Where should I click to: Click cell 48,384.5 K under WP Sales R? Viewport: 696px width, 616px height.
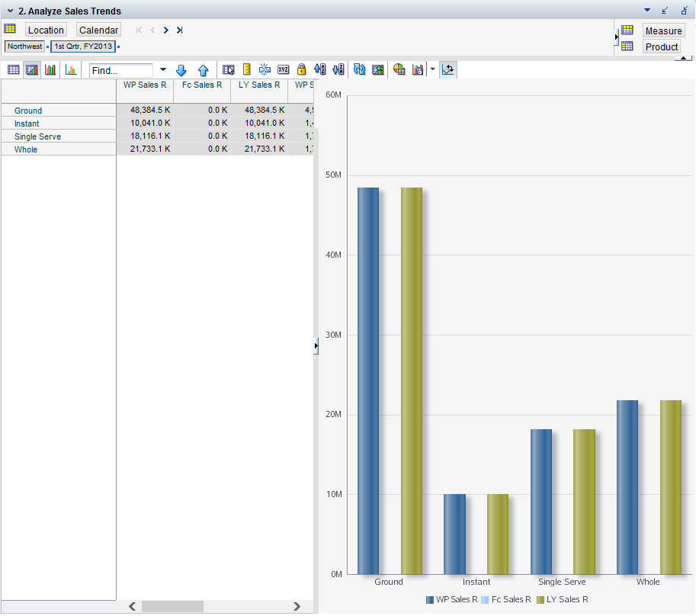tap(145, 110)
